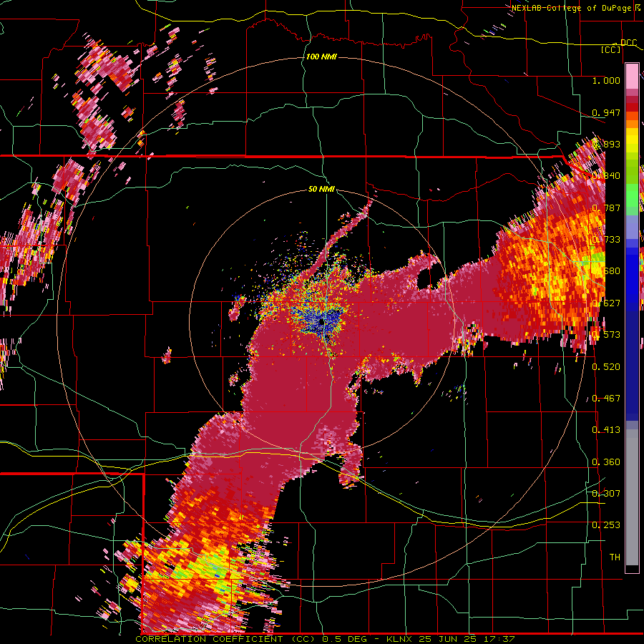Click the 0.947 scale value
The width and height of the screenshot is (644, 644).
click(x=606, y=112)
